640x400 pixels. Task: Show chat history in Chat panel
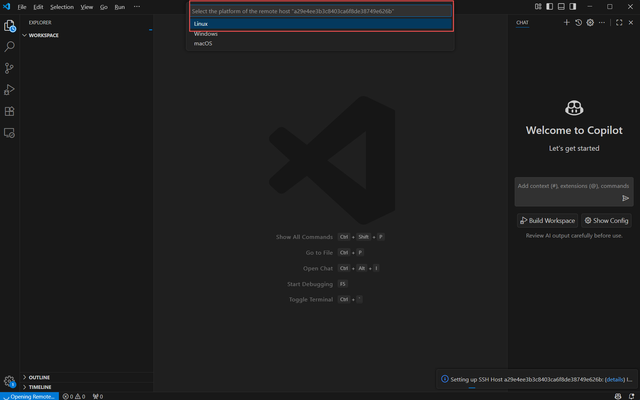[578, 22]
